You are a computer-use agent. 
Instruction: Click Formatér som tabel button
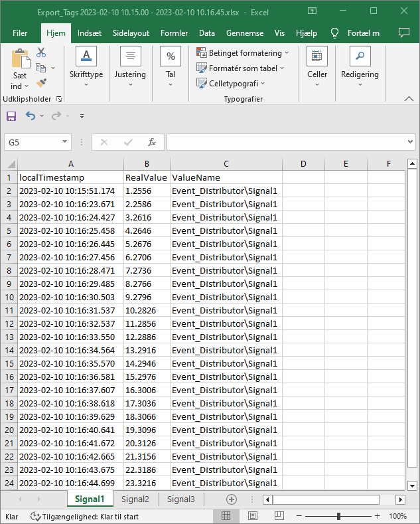click(240, 68)
